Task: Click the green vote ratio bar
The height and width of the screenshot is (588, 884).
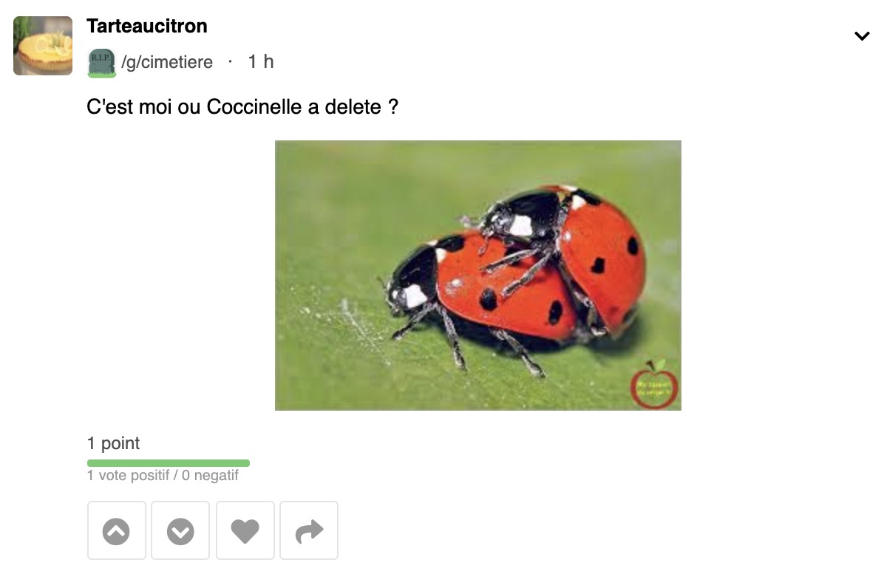Action: click(x=168, y=463)
